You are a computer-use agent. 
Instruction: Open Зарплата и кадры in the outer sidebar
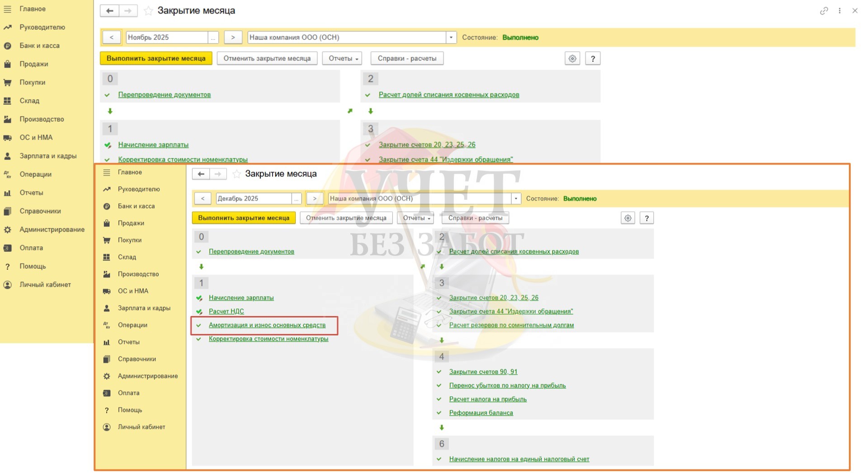[x=48, y=156]
